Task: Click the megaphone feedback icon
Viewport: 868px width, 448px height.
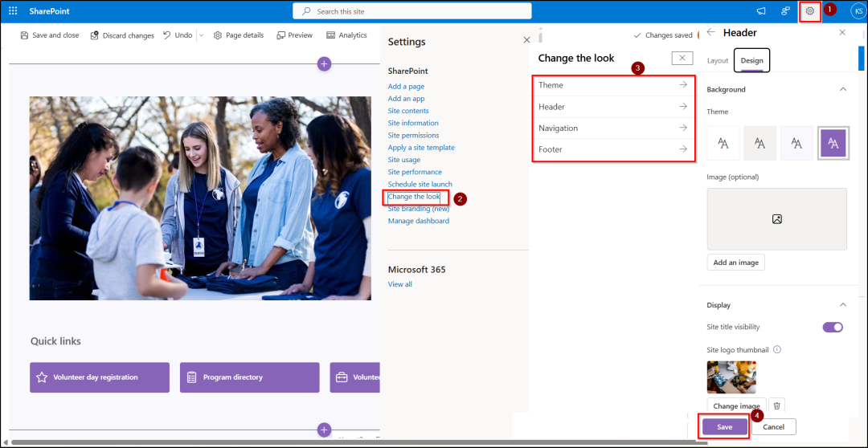Action: click(x=761, y=11)
